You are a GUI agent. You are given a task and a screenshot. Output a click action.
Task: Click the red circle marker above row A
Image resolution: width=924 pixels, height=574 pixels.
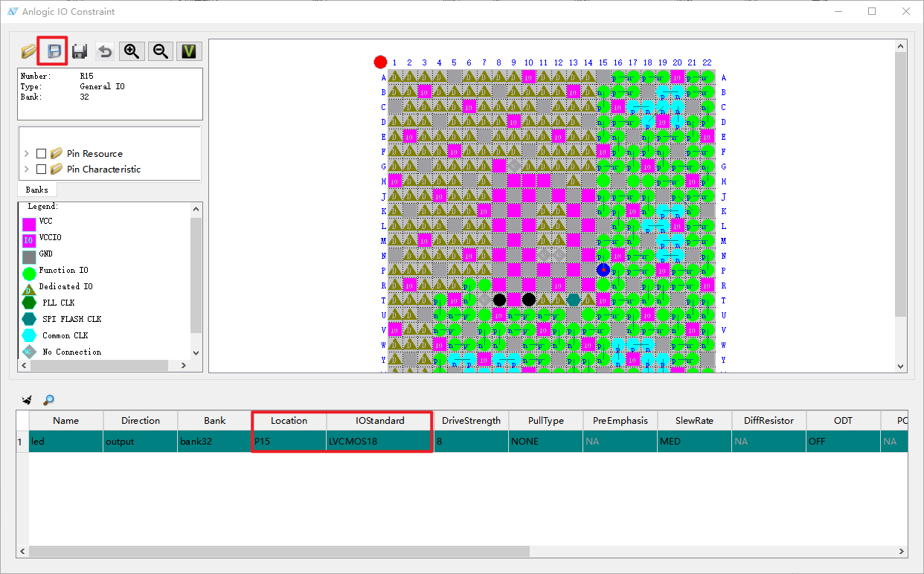click(381, 62)
